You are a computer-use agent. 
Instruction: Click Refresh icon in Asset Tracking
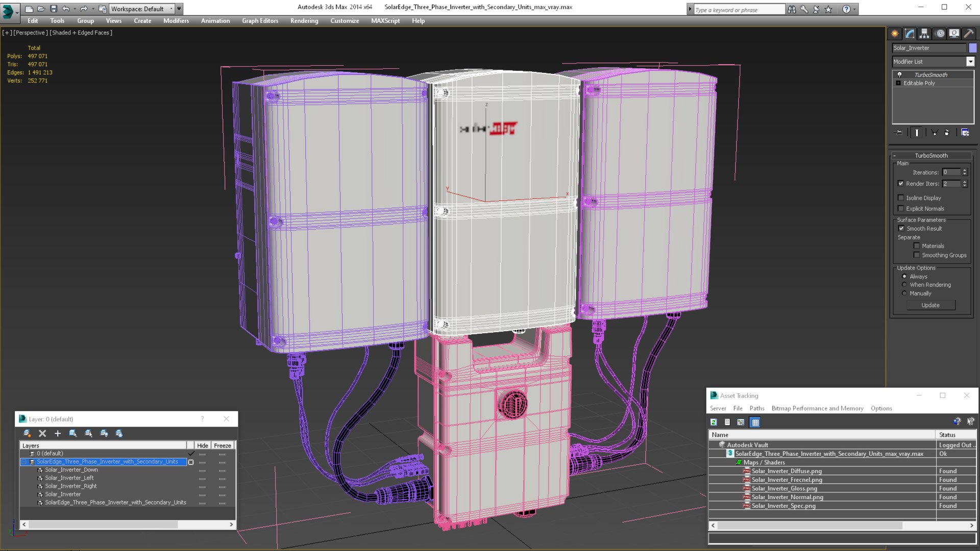714,422
